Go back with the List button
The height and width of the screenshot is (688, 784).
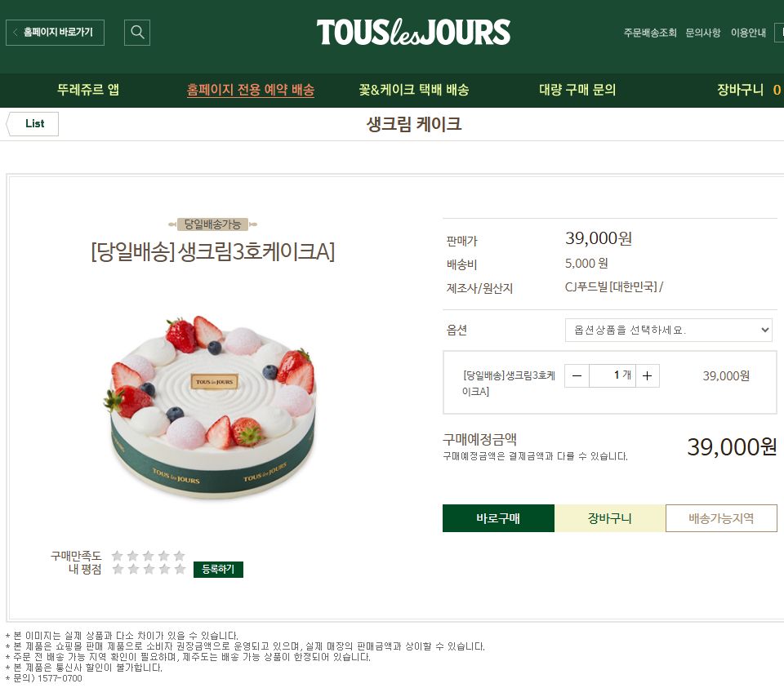coord(32,124)
